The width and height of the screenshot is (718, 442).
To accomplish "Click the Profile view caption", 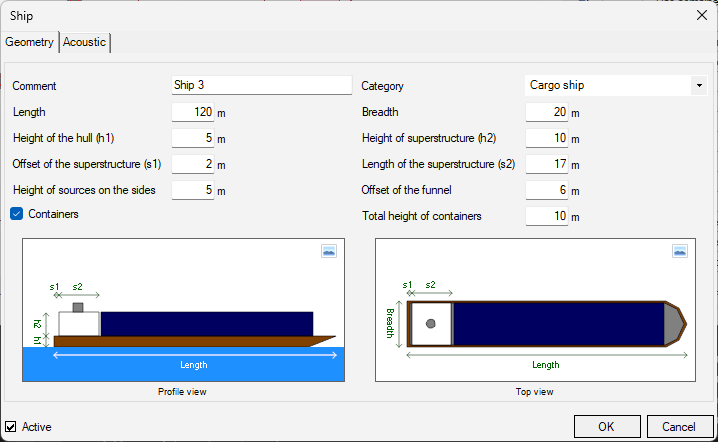I will pos(182,392).
